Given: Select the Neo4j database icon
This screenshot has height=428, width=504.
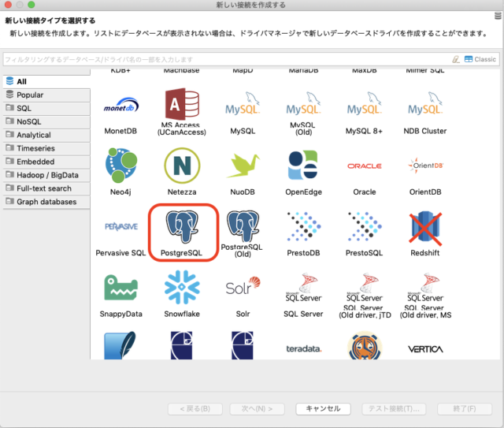Looking at the screenshot, I should [120, 166].
